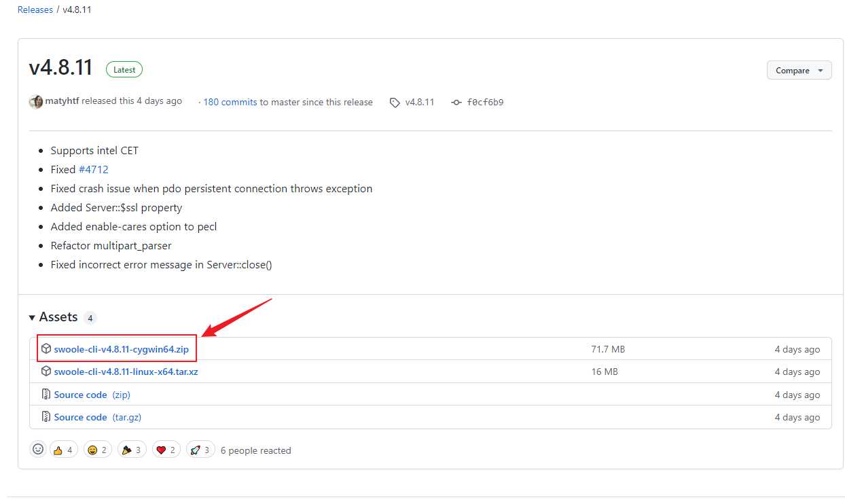The width and height of the screenshot is (845, 504).
Task: Click file-zip icon beside Source code (tar.gz)
Action: pyautogui.click(x=46, y=416)
